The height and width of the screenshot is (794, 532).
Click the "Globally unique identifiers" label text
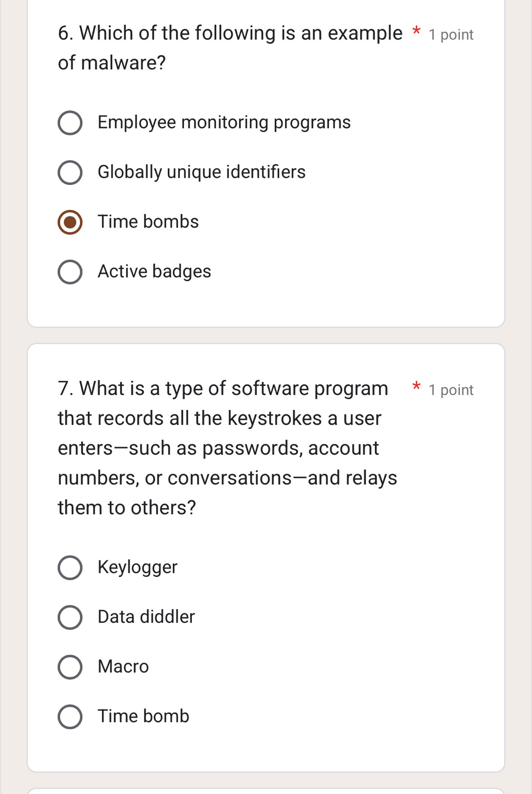click(x=201, y=172)
